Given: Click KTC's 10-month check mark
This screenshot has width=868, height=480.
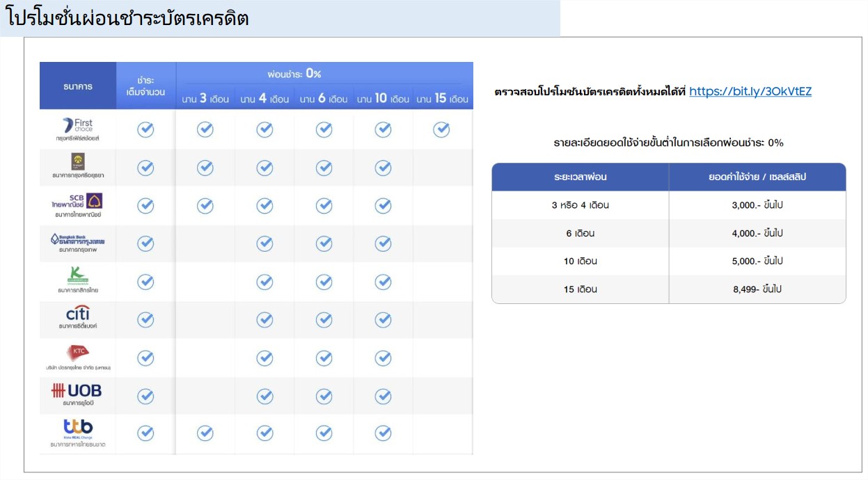Looking at the screenshot, I should click(384, 358).
